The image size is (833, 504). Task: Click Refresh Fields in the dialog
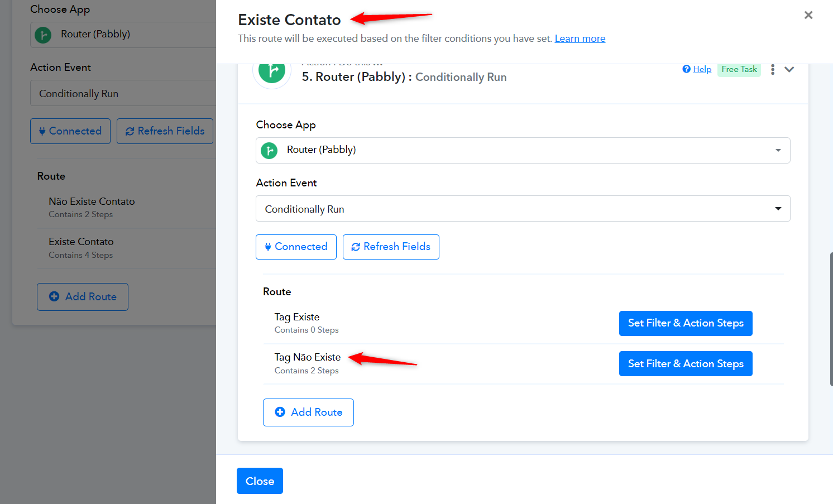click(391, 247)
